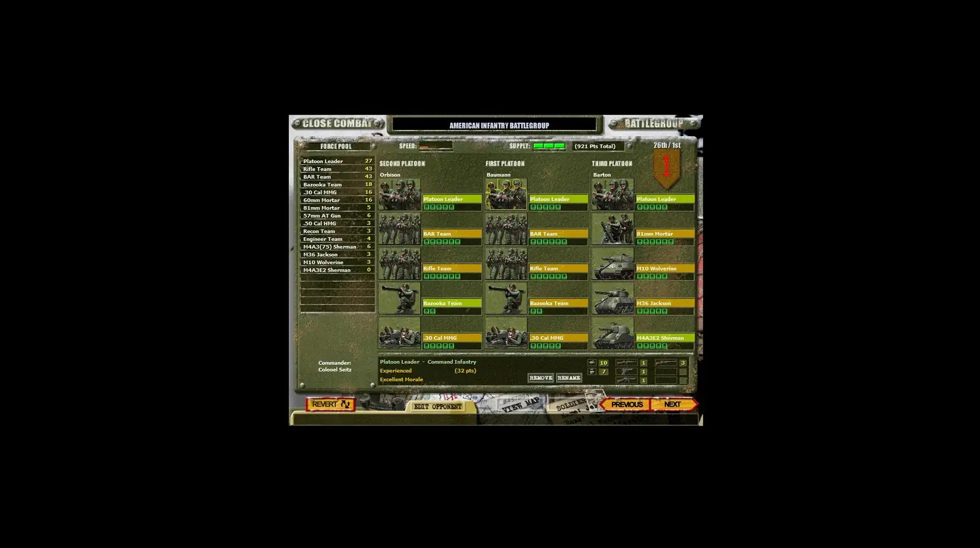980x548 pixels.
Task: Proceed with the Next button
Action: tap(673, 405)
